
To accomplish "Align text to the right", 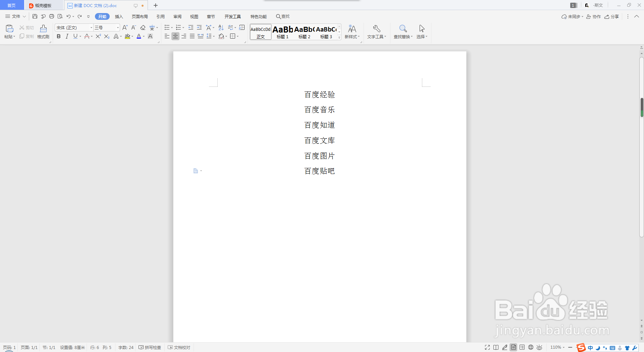I will (x=184, y=36).
